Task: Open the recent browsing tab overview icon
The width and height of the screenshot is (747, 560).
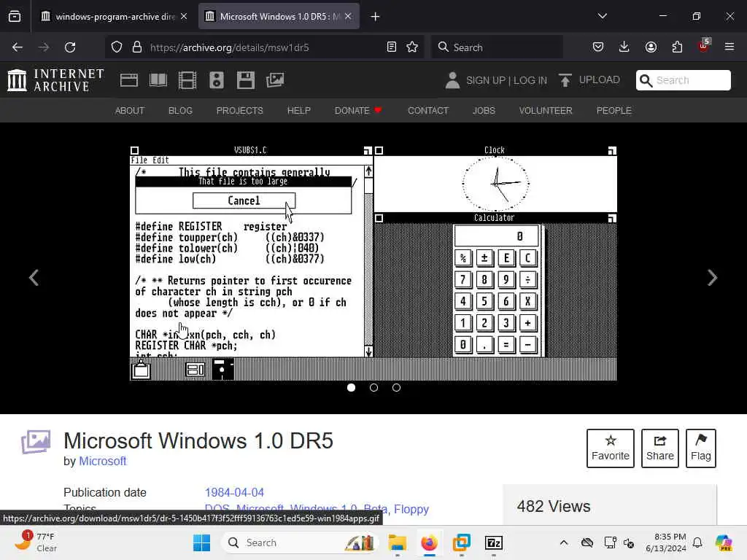Action: (15, 17)
